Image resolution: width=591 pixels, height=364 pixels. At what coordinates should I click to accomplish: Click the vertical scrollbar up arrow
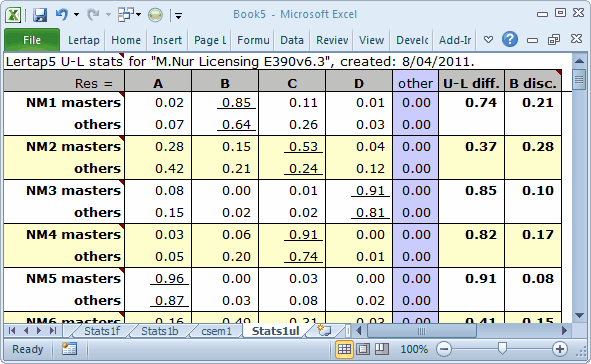[x=579, y=61]
